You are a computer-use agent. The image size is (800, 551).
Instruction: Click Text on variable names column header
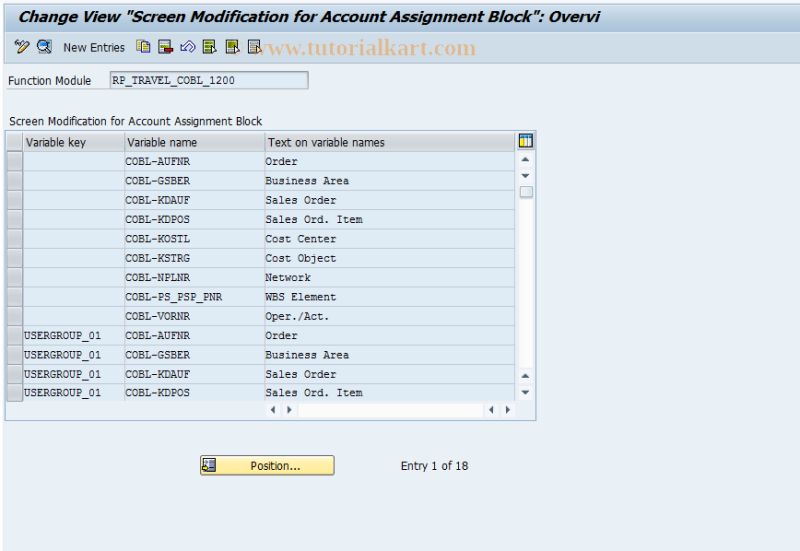390,142
